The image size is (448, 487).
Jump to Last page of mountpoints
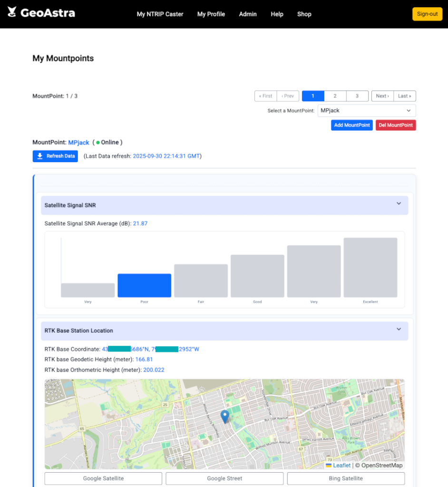point(405,96)
